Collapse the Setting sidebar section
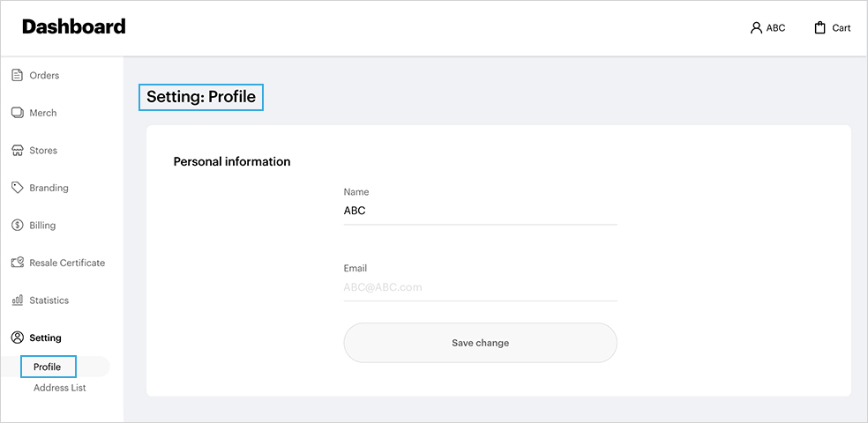This screenshot has width=868, height=423. [x=45, y=338]
